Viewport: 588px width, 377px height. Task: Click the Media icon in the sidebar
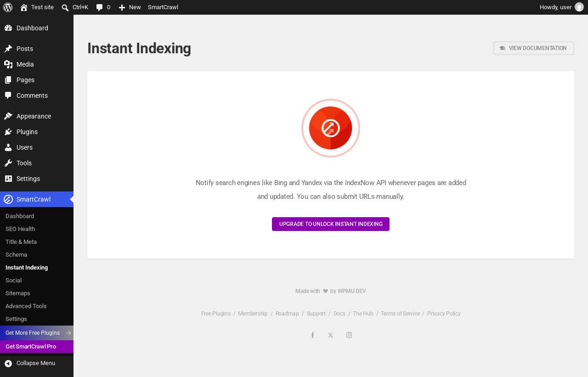[x=8, y=64]
